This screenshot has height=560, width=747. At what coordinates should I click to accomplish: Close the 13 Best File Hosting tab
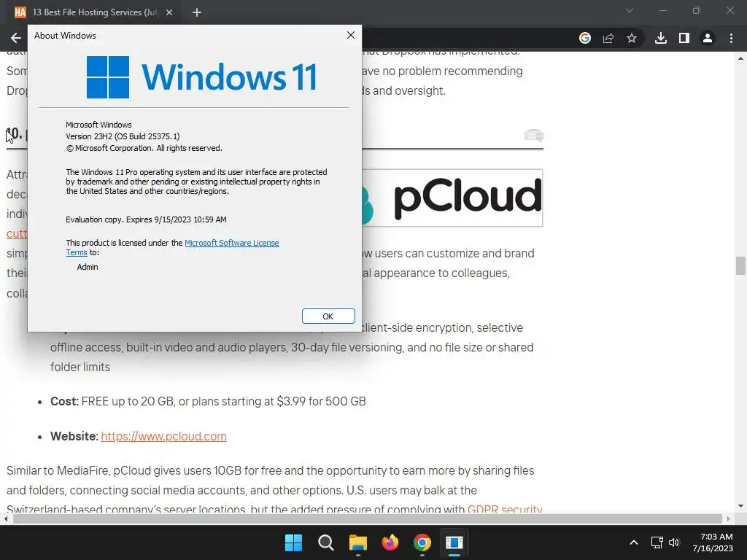point(169,12)
